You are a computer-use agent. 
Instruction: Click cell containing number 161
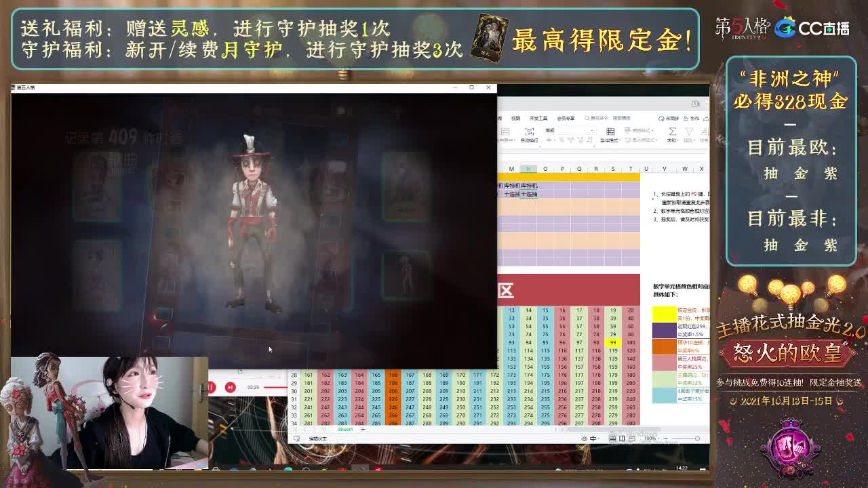308,375
